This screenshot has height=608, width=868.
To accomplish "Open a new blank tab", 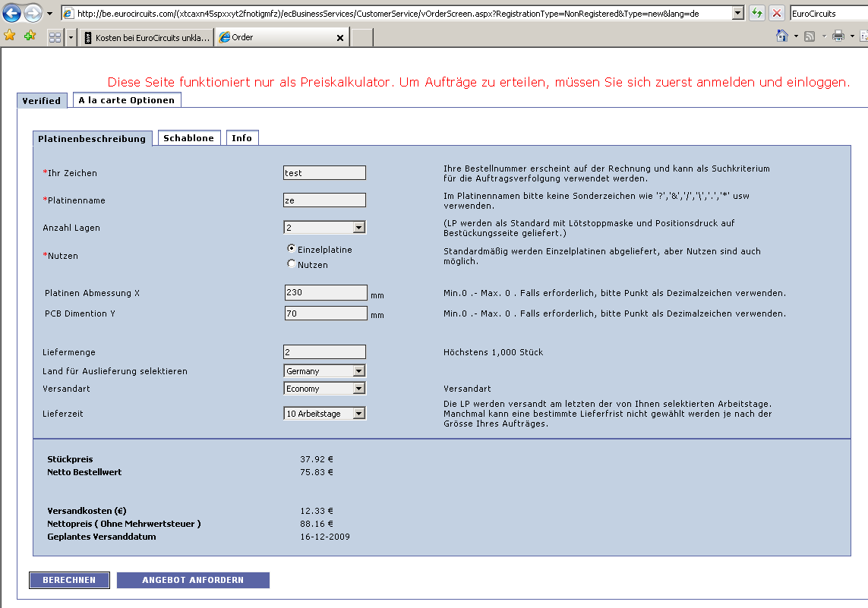I will click(x=362, y=38).
